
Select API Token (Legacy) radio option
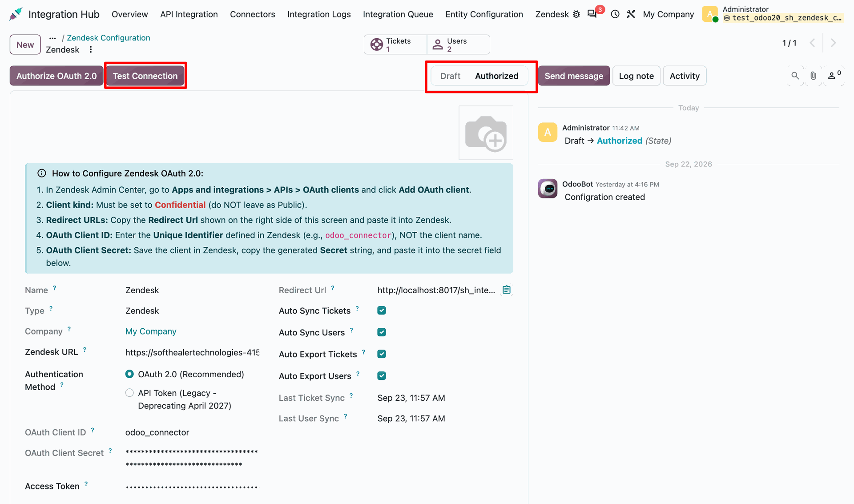click(x=129, y=393)
